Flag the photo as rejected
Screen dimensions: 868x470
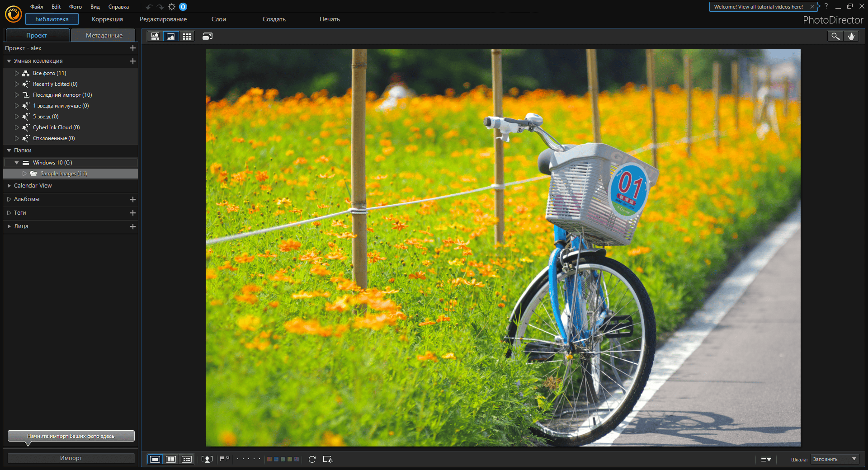pyautogui.click(x=227, y=459)
